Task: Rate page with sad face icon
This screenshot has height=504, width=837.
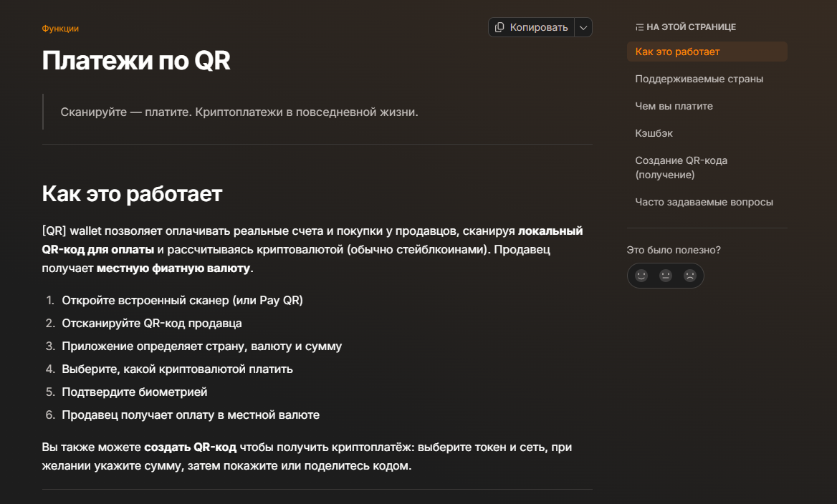Action: 690,276
